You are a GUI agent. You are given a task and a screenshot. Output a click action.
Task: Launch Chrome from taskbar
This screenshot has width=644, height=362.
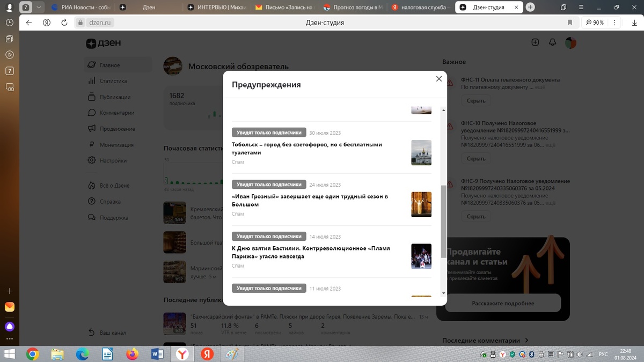coord(32,354)
